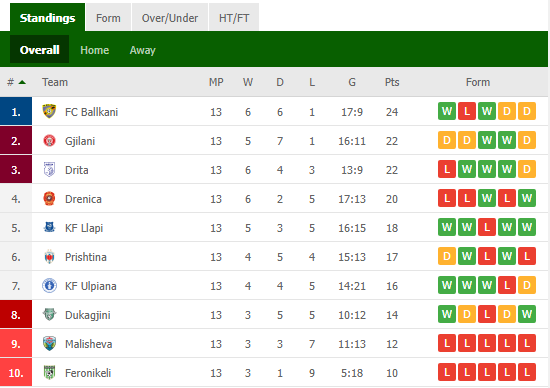Show Home standings
The width and height of the screenshot is (550, 388).
[95, 50]
